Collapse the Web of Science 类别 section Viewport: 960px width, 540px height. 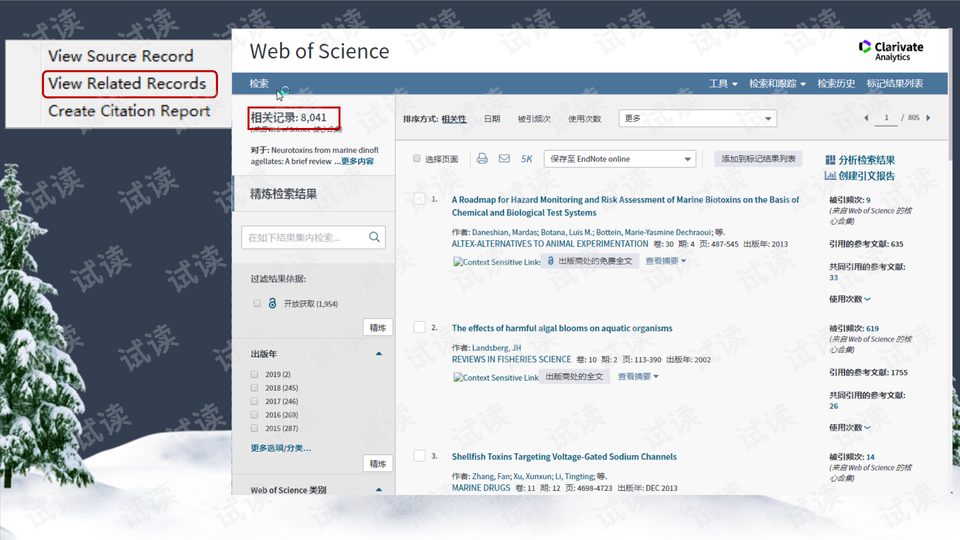tap(378, 489)
